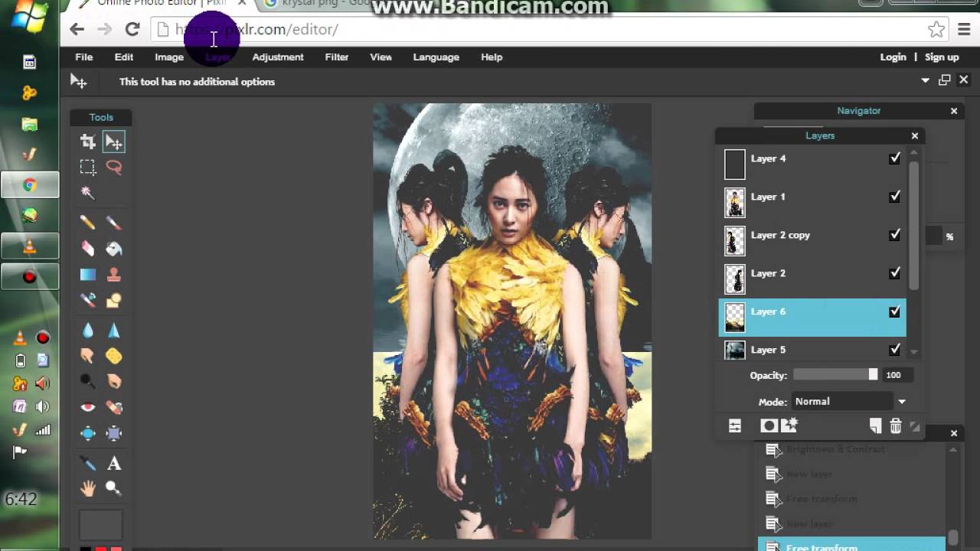Select the Pinch tool

pos(114,433)
